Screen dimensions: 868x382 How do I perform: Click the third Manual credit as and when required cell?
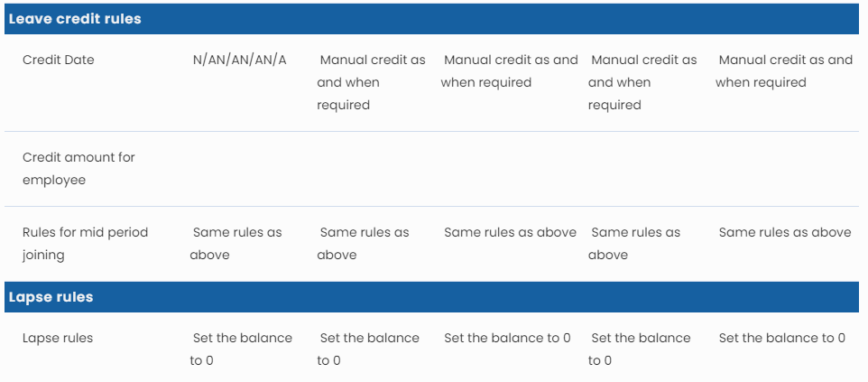click(x=642, y=82)
